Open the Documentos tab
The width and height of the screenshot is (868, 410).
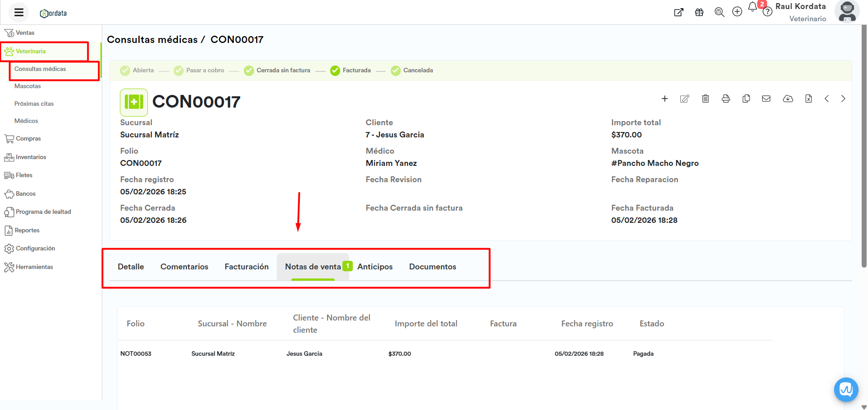pyautogui.click(x=432, y=267)
